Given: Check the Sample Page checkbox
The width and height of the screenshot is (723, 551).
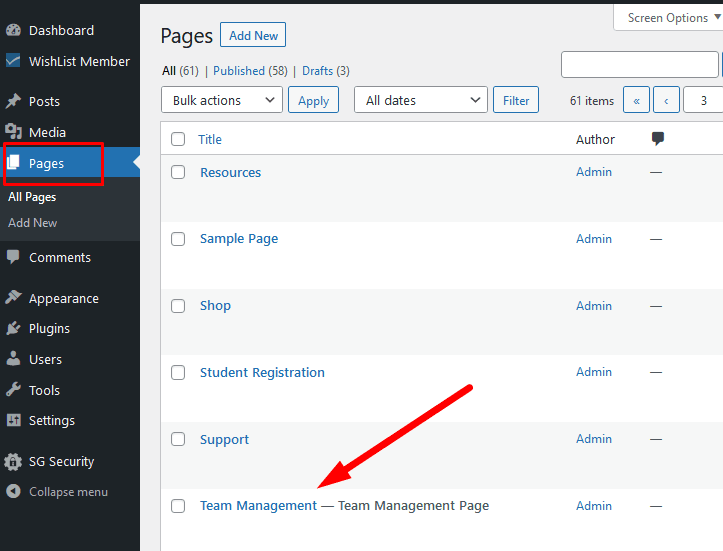Looking at the screenshot, I should (178, 239).
